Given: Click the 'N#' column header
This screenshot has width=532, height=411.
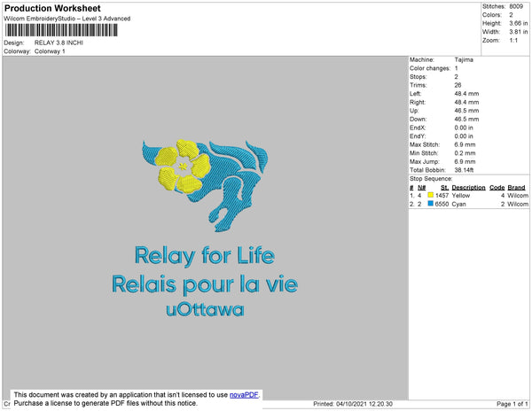Looking at the screenshot, I should pos(422,188).
